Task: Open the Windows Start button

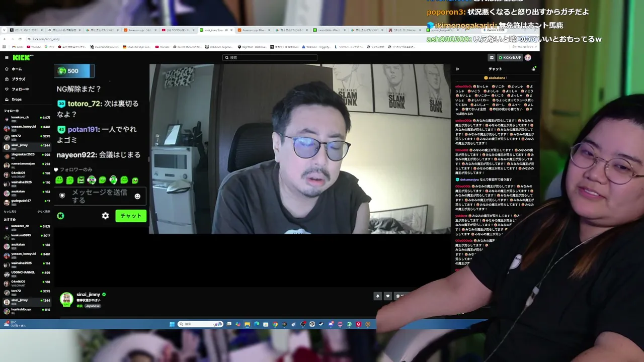Action: click(172, 324)
